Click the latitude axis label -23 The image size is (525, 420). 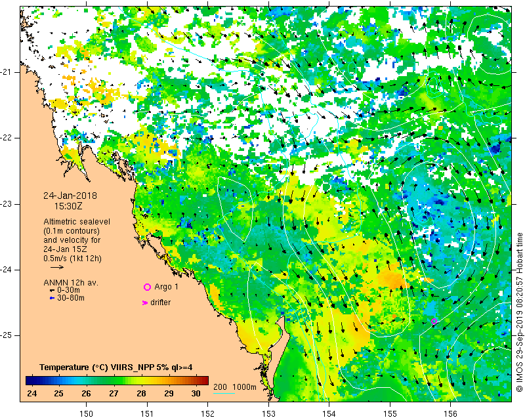[7, 204]
